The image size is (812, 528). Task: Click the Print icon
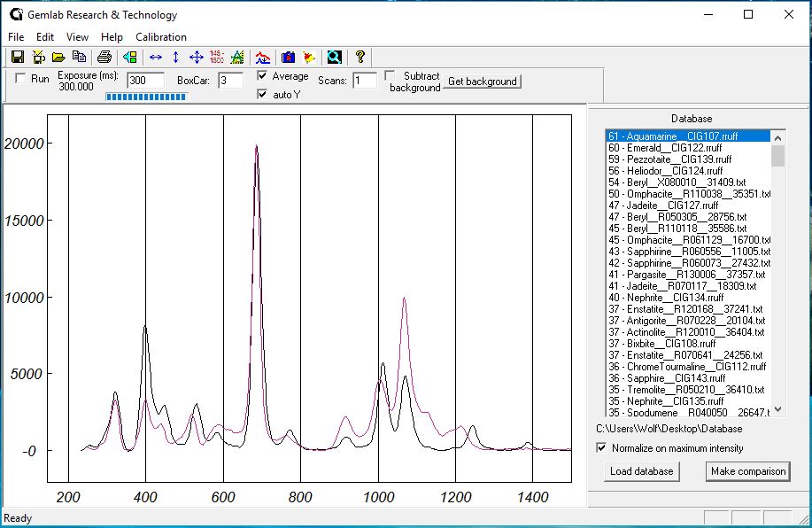click(x=104, y=57)
